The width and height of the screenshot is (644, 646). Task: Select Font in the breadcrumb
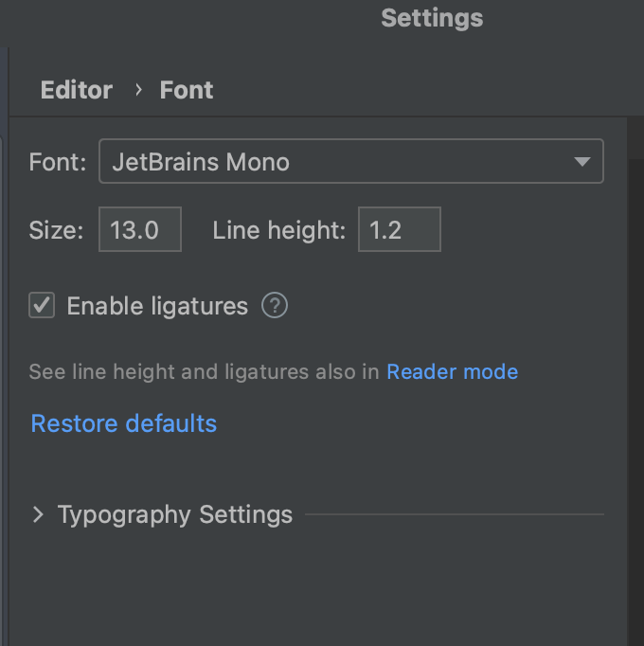pos(187,90)
